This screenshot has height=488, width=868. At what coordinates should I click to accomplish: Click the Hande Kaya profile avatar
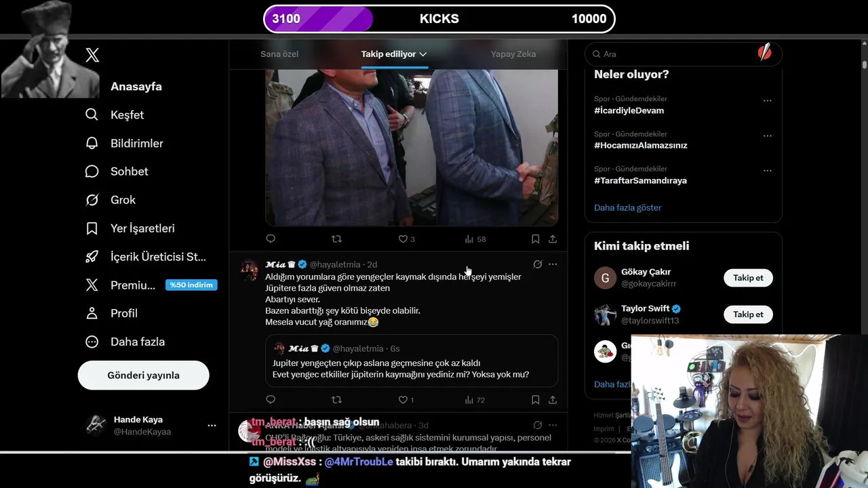(x=96, y=425)
